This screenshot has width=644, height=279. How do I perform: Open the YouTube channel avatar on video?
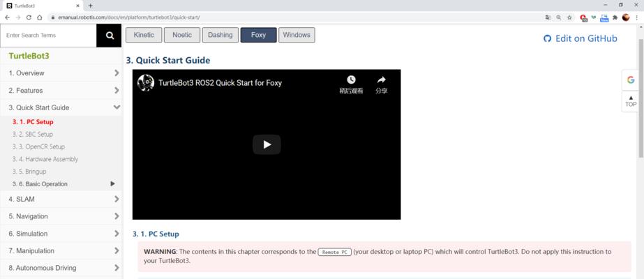click(145, 82)
